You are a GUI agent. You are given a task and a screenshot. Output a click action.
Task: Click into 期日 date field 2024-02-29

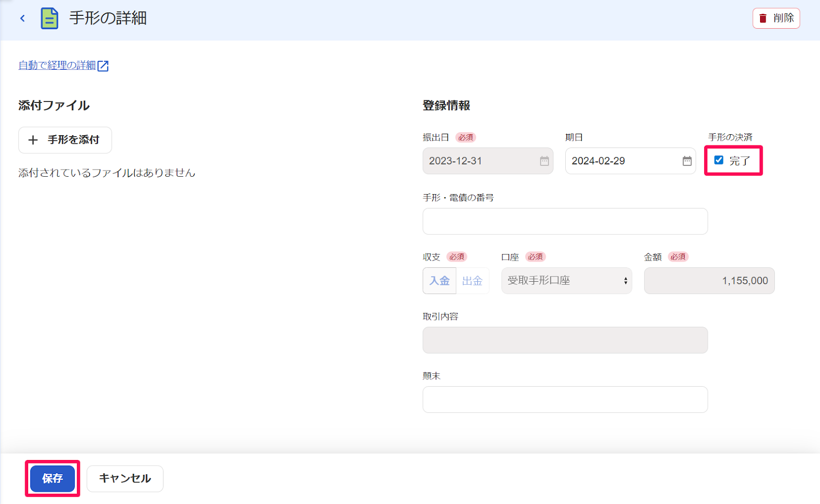[630, 161]
